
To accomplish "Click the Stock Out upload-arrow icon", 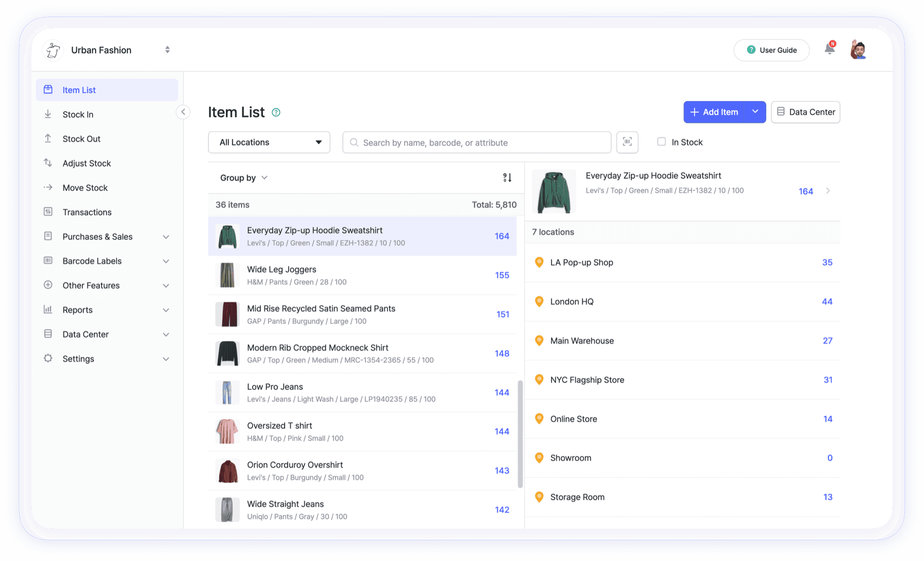I will pyautogui.click(x=48, y=138).
